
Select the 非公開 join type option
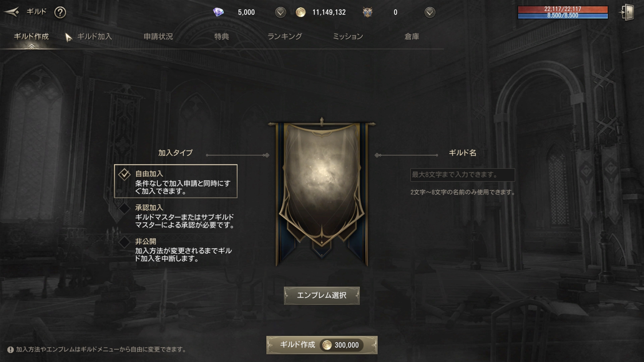176,250
